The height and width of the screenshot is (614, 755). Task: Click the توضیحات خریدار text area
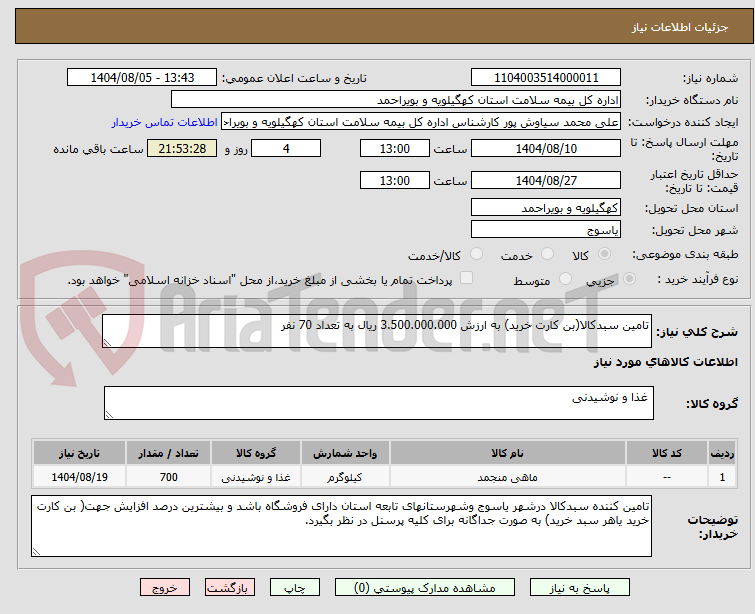coord(341,526)
